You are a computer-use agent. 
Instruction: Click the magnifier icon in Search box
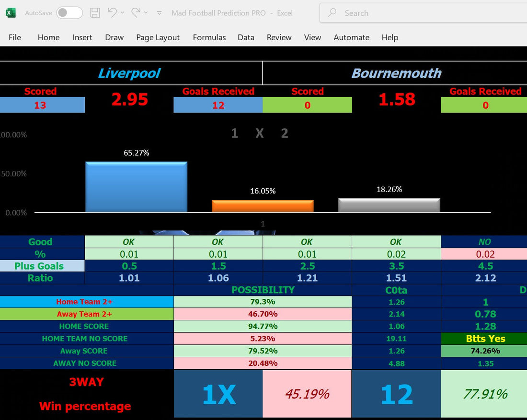[332, 13]
